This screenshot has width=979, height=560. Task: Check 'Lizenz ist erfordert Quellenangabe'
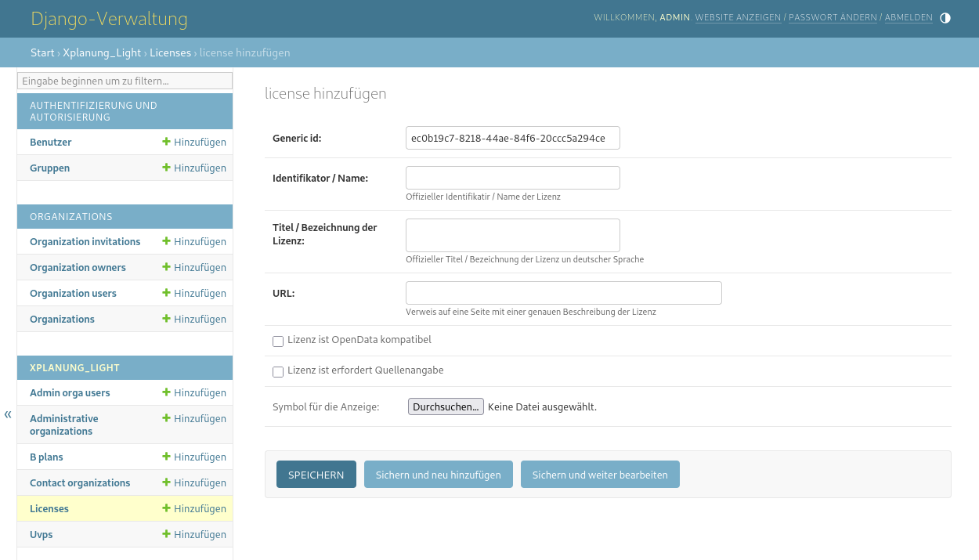coord(278,372)
